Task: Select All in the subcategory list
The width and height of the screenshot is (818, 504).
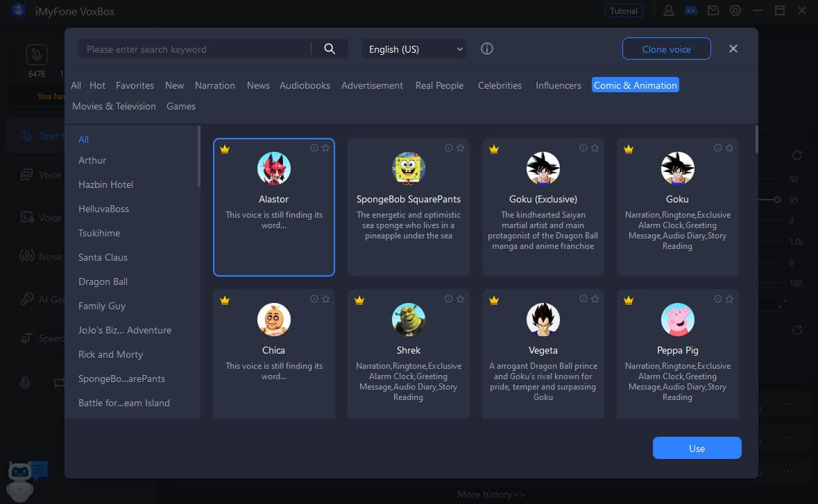Action: click(x=83, y=139)
